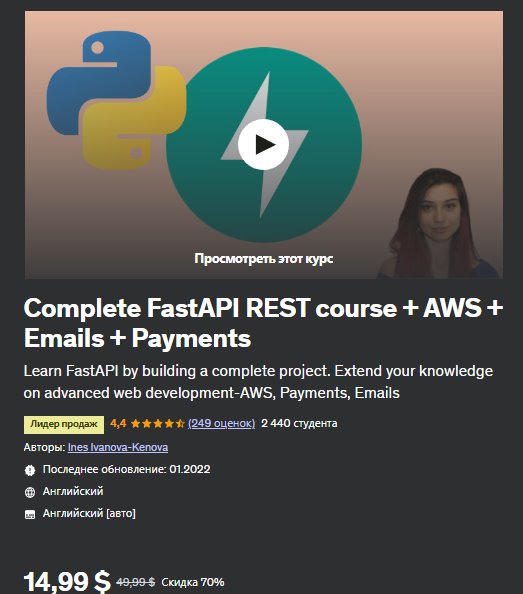The image size is (523, 594).
Task: Click the instructor photo in the preview
Action: [439, 223]
